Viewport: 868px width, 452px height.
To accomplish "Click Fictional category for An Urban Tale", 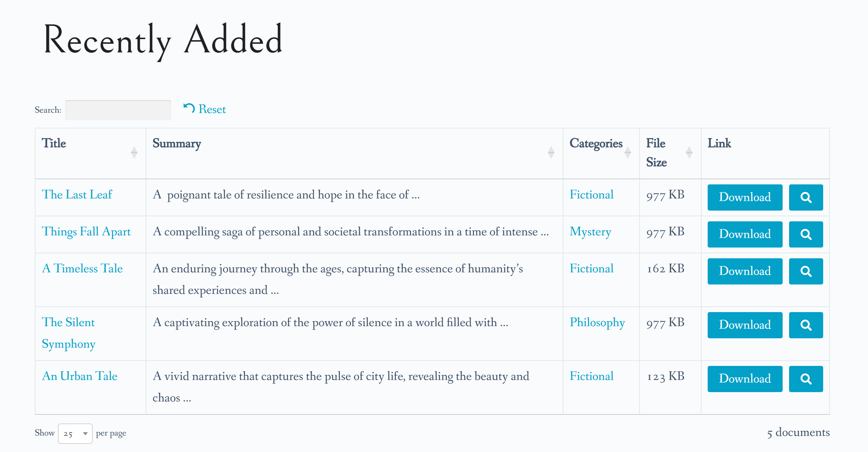I will pos(591,376).
